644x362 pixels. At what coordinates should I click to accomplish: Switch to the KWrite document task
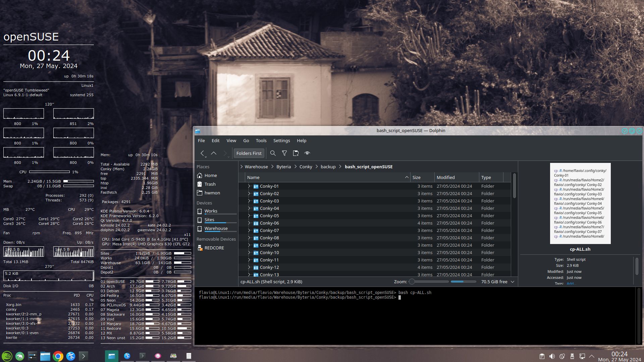pyautogui.click(x=189, y=356)
